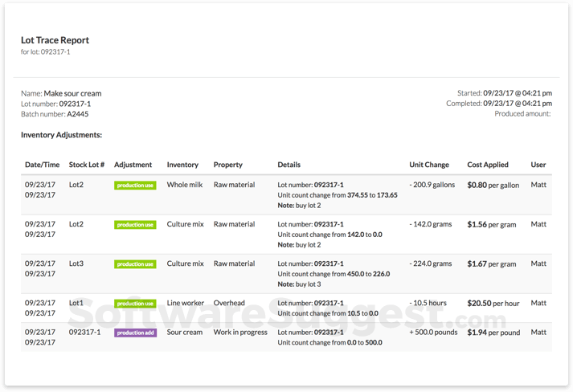Sort by the Cost Applied column header
The image size is (573, 392).
(x=488, y=165)
